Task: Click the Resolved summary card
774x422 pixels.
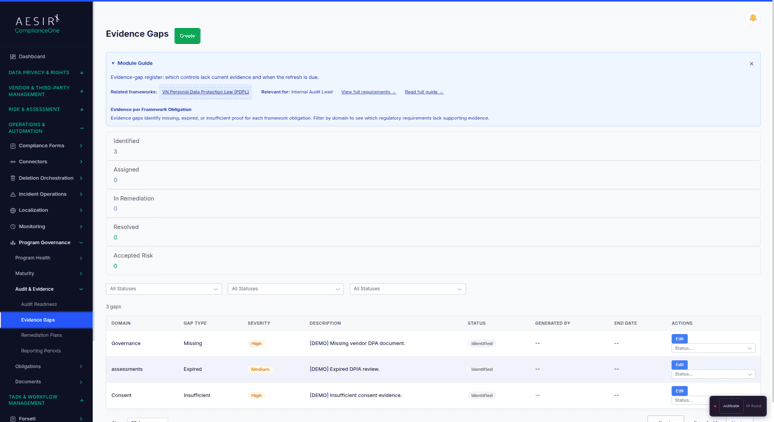Action: 433,232
